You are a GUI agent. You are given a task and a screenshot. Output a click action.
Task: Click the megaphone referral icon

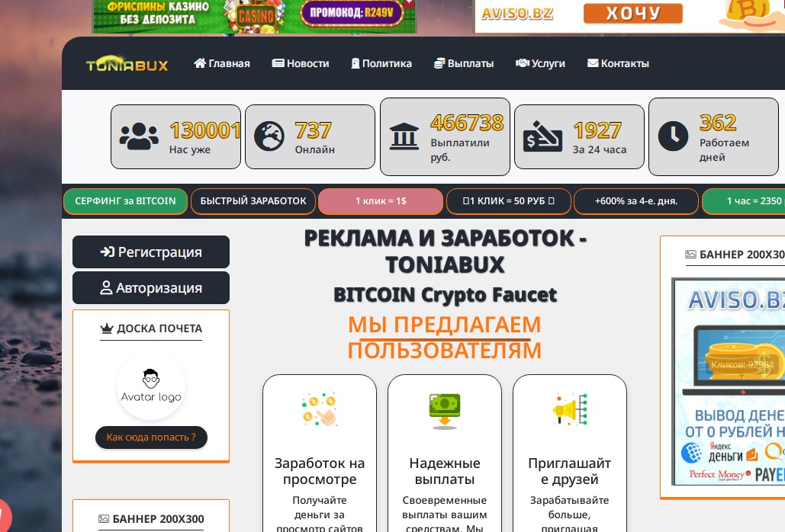(570, 409)
